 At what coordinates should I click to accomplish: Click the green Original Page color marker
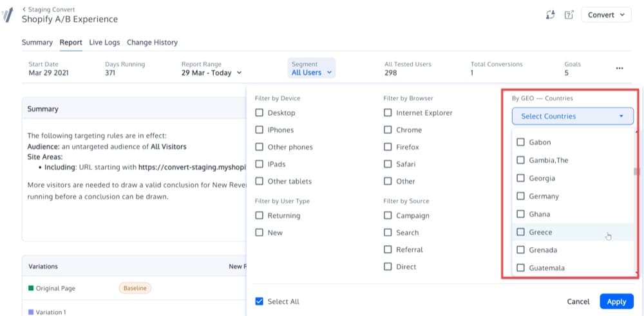[x=31, y=288]
